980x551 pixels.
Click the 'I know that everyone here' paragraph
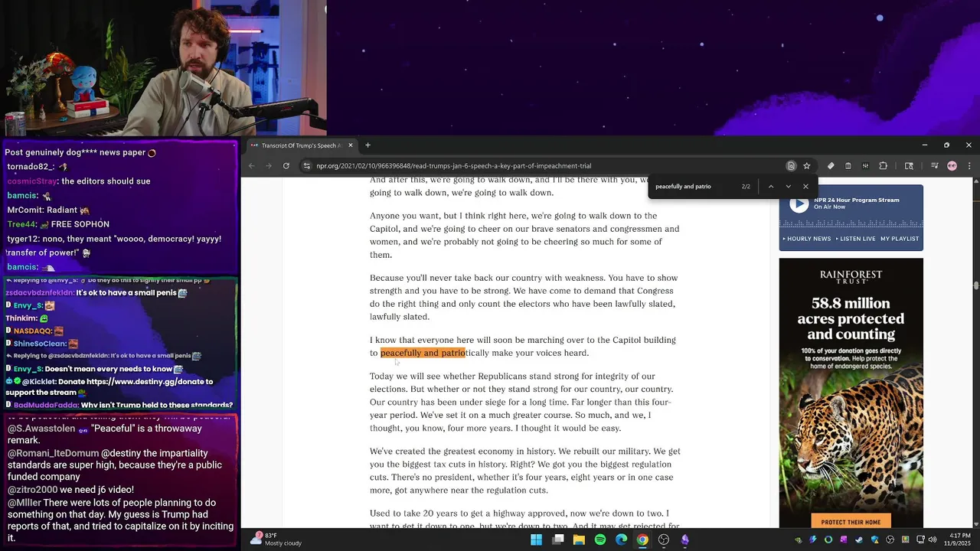point(523,346)
